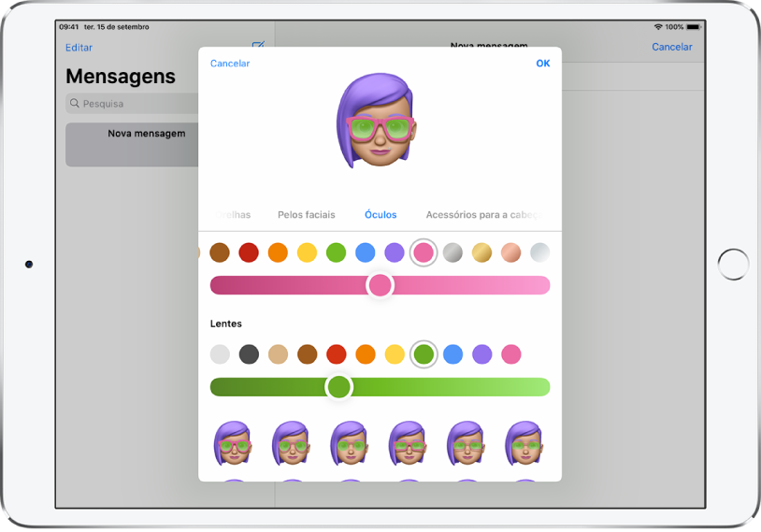The image size is (761, 532).
Task: Switch to Acessórios para a cabeça tab
Action: coord(484,214)
